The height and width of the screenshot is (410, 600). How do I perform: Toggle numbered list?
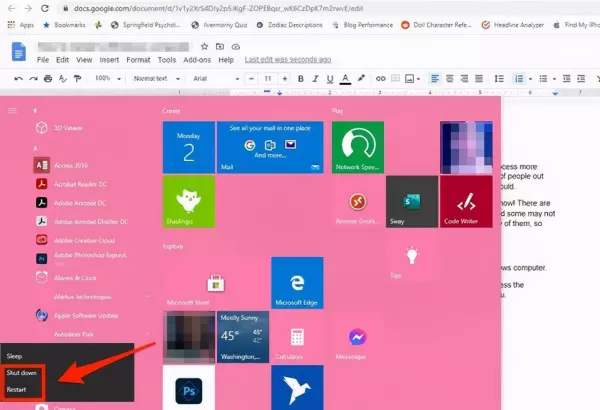(x=519, y=78)
